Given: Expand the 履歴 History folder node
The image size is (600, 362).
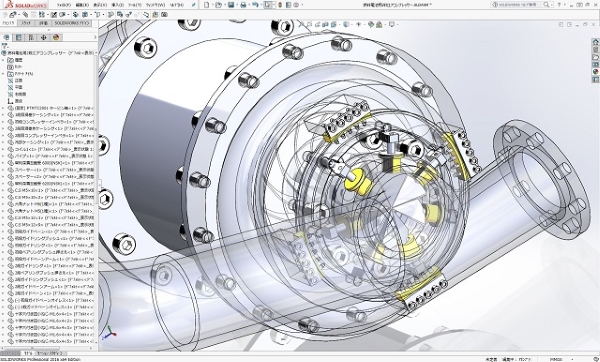Looking at the screenshot, I should (x=3, y=60).
